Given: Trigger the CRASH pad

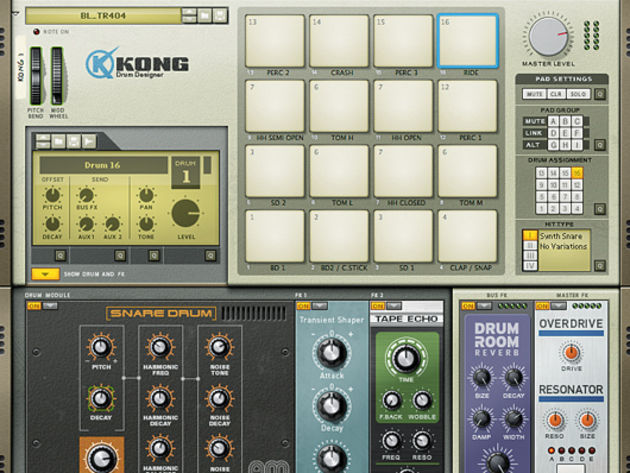Looking at the screenshot, I should click(x=339, y=41).
